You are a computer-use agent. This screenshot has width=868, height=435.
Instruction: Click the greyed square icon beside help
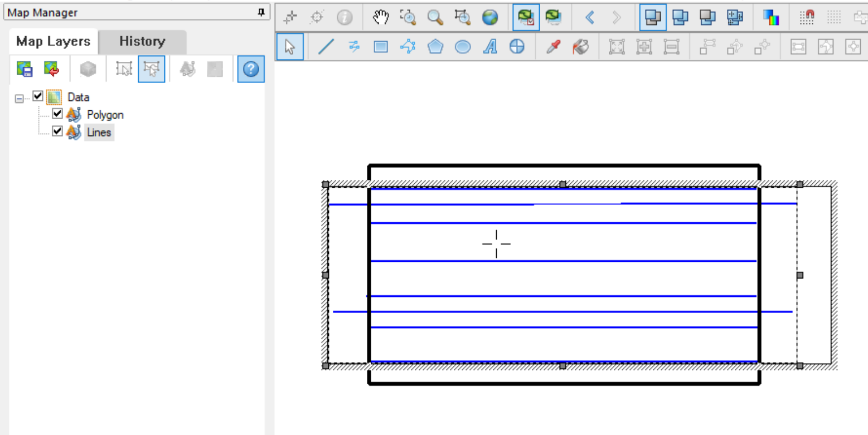[215, 69]
